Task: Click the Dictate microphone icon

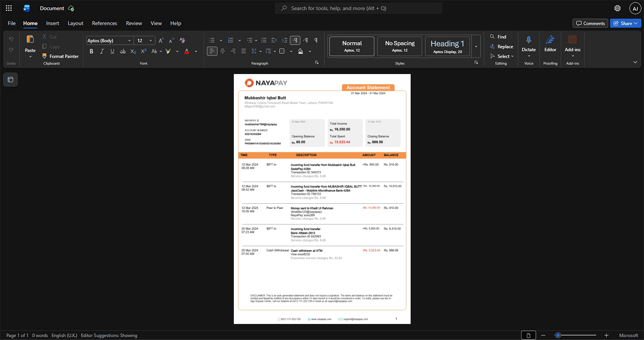Action: click(x=528, y=40)
